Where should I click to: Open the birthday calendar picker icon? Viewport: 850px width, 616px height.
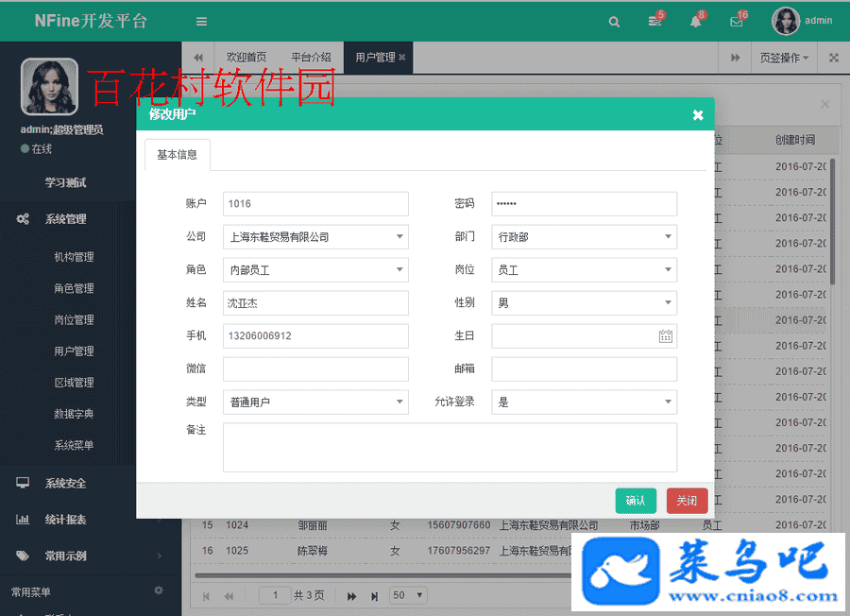click(665, 336)
